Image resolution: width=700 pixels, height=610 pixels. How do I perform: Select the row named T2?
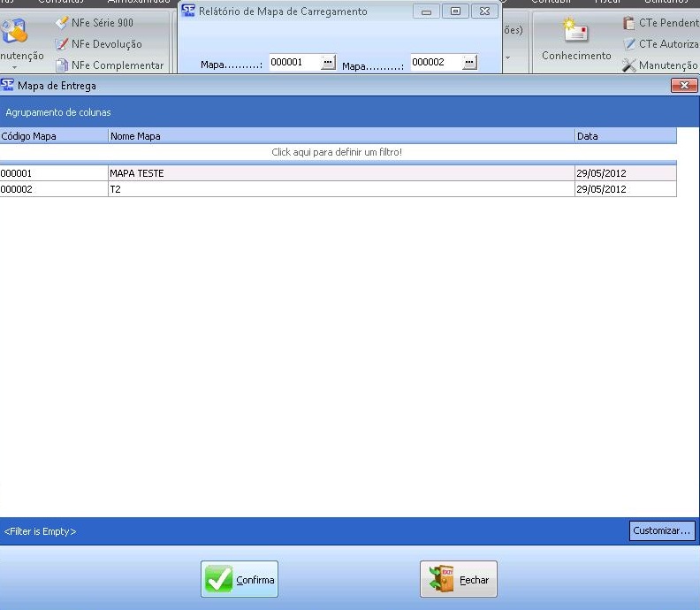pyautogui.click(x=340, y=189)
